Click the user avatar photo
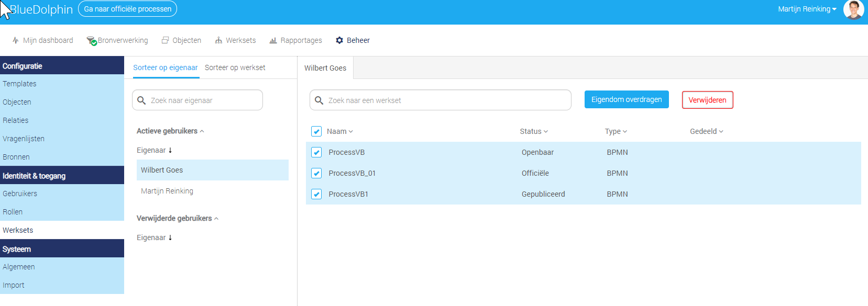Screen dimensions: 868x306 pos(853,9)
